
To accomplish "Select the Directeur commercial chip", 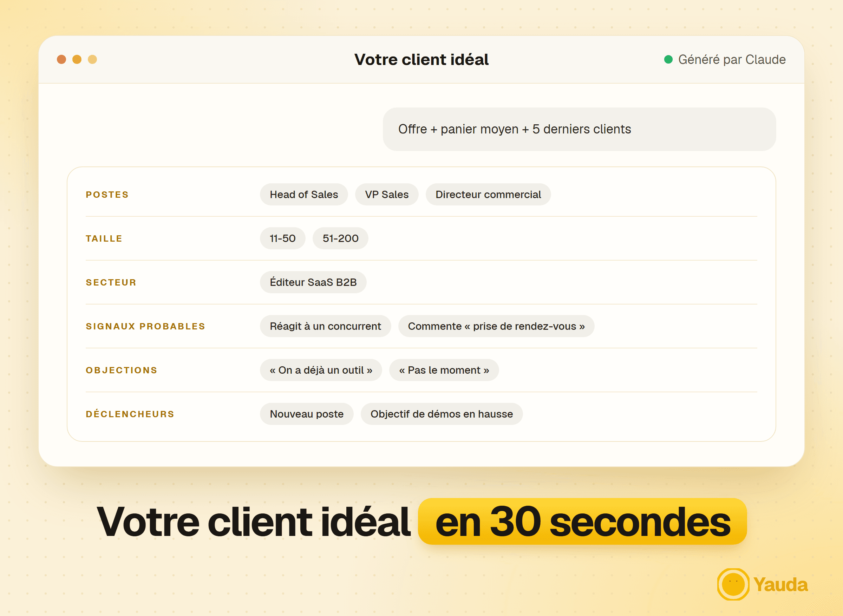I will pyautogui.click(x=488, y=194).
